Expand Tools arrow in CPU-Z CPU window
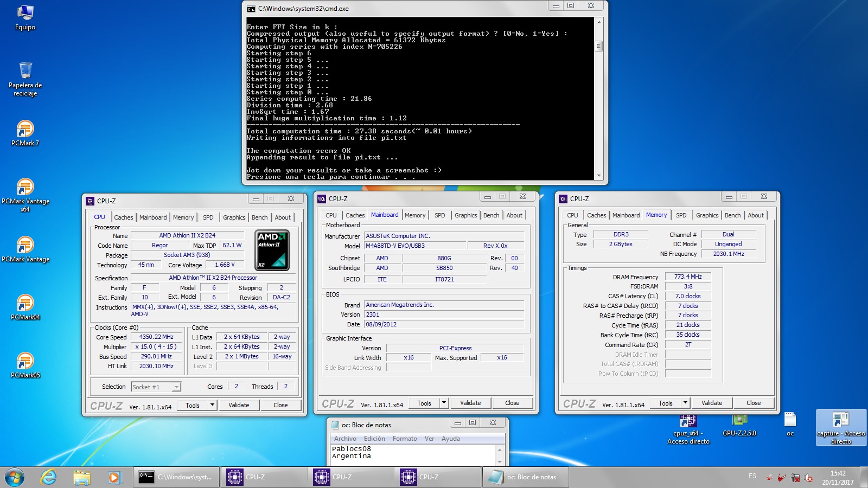This screenshot has width=868, height=488. coord(212,405)
